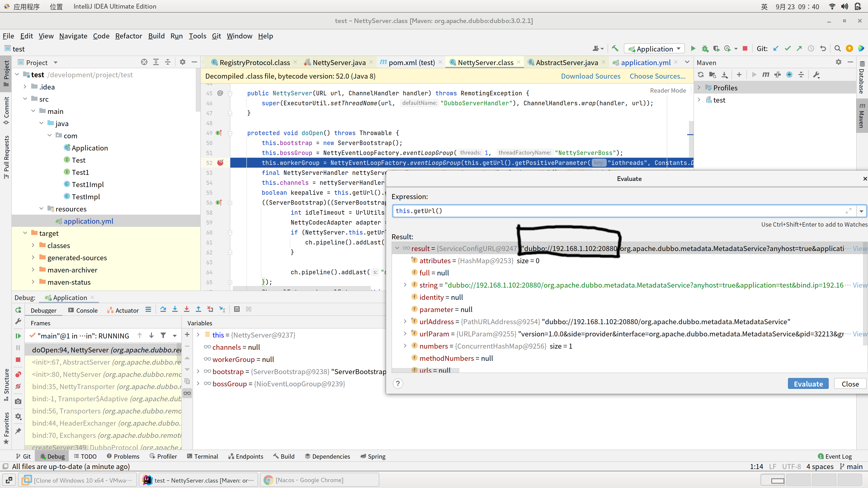This screenshot has height=488, width=868.
Task: Open the system volume control in the top bar
Action: 844,6
